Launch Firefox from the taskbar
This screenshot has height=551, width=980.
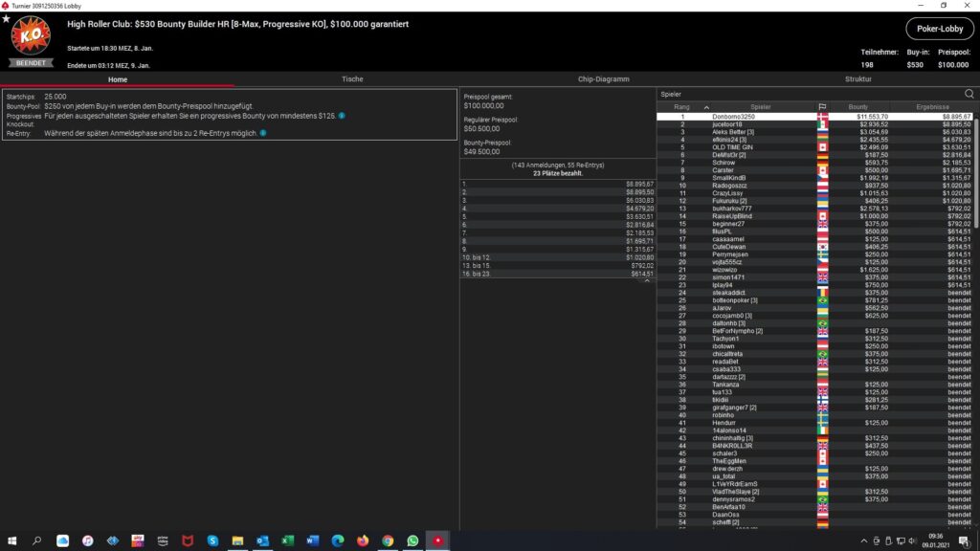pos(363,540)
